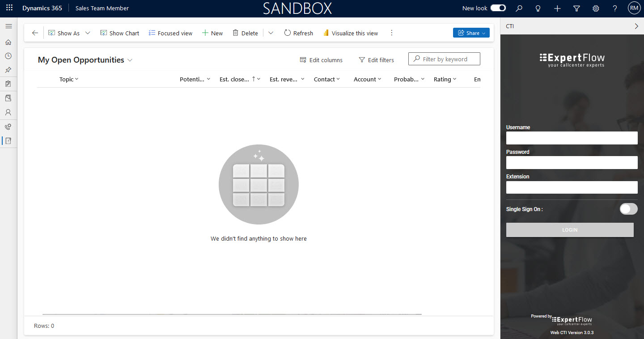Image resolution: width=644 pixels, height=339 pixels.
Task: Open advanced filters using the funnel icon
Action: click(576, 8)
